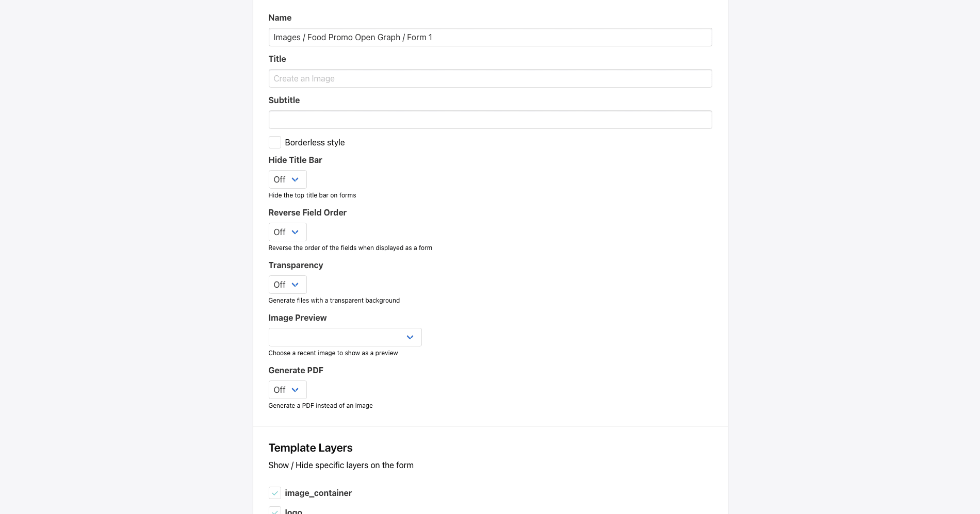Click the chevron icon on Image Preview selector
This screenshot has width=980, height=514.
click(x=410, y=337)
